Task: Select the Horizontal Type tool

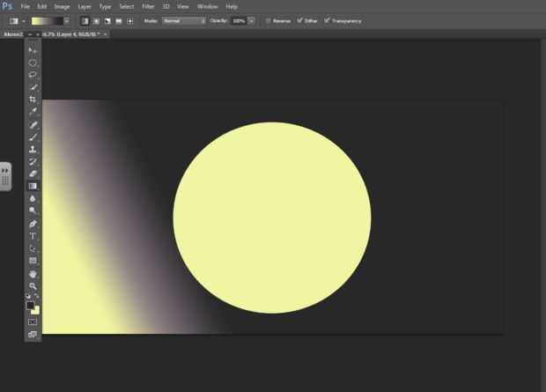Action: (x=33, y=236)
